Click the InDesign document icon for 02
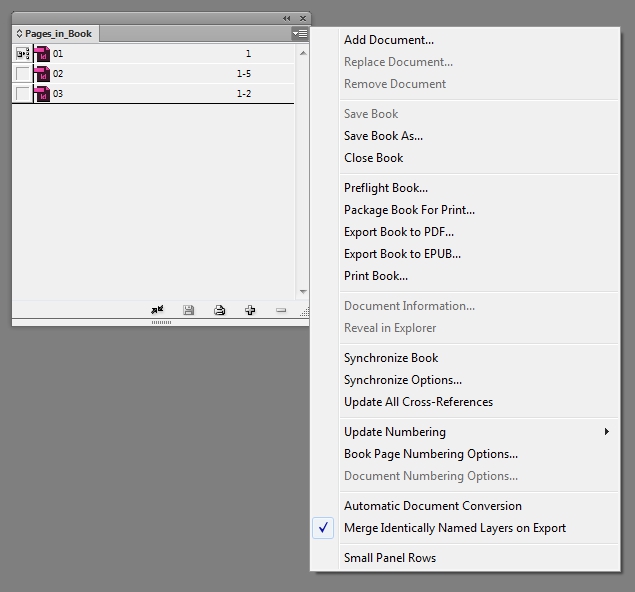The height and width of the screenshot is (592, 635). click(x=42, y=74)
